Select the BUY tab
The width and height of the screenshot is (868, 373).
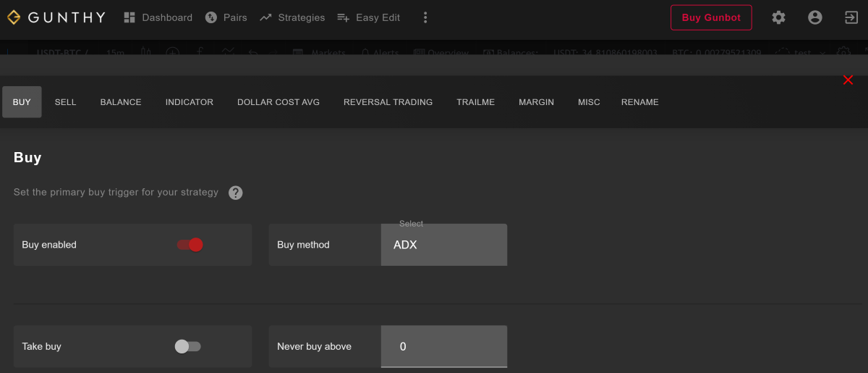(22, 102)
